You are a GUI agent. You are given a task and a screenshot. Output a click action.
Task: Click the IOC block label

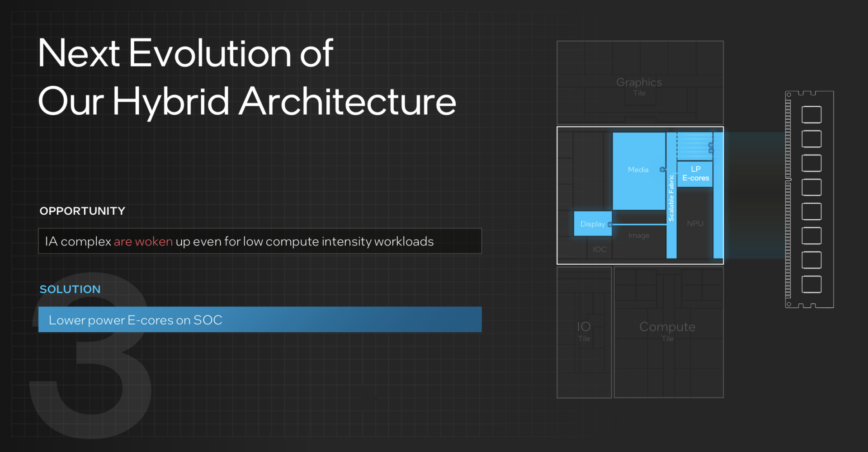coord(599,250)
